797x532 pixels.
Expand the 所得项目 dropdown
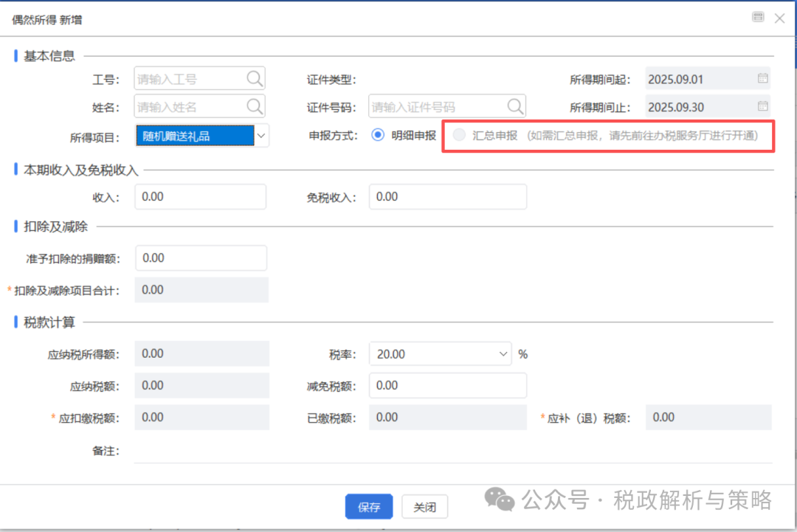tap(261, 136)
